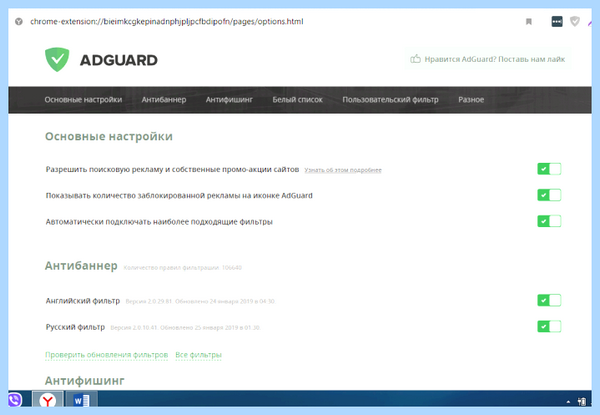Open the dark password manager extension icon
This screenshot has height=415, width=600.
[557, 21]
